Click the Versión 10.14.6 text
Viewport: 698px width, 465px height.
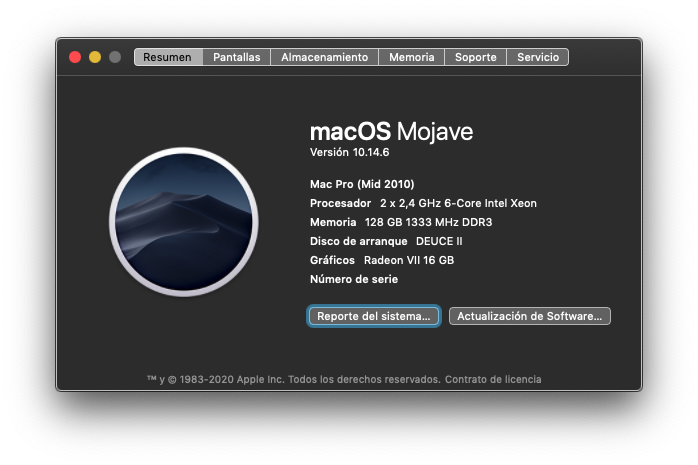(349, 152)
